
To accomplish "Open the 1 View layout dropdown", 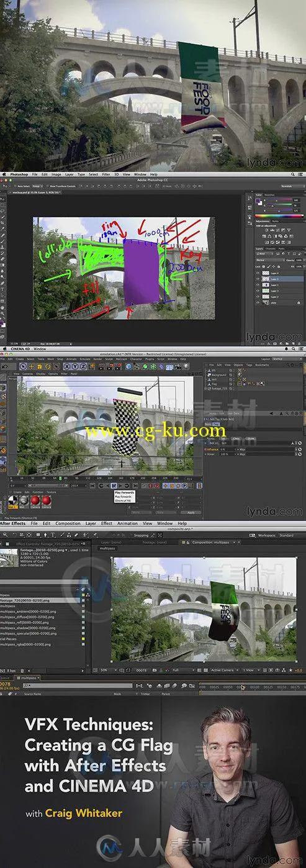I will [250, 669].
